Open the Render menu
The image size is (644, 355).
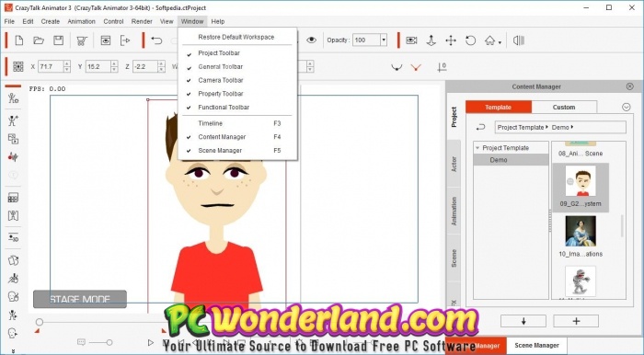[142, 21]
